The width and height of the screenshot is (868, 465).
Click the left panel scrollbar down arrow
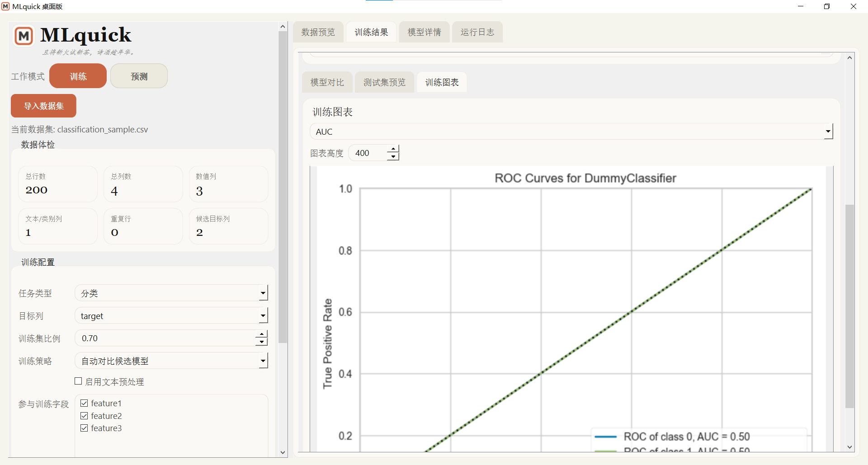click(x=283, y=452)
